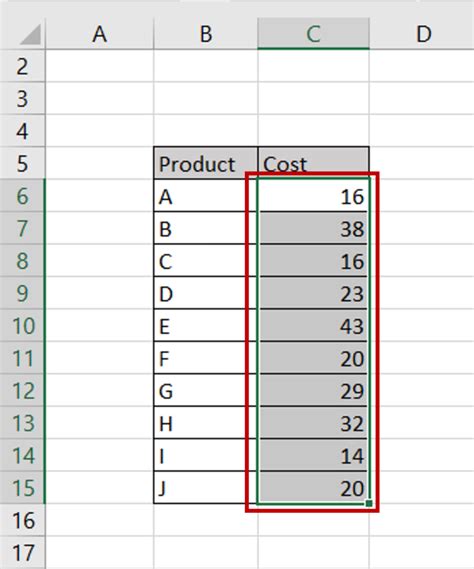This screenshot has height=569, width=474.
Task: Select row 2 header
Action: pos(23,66)
